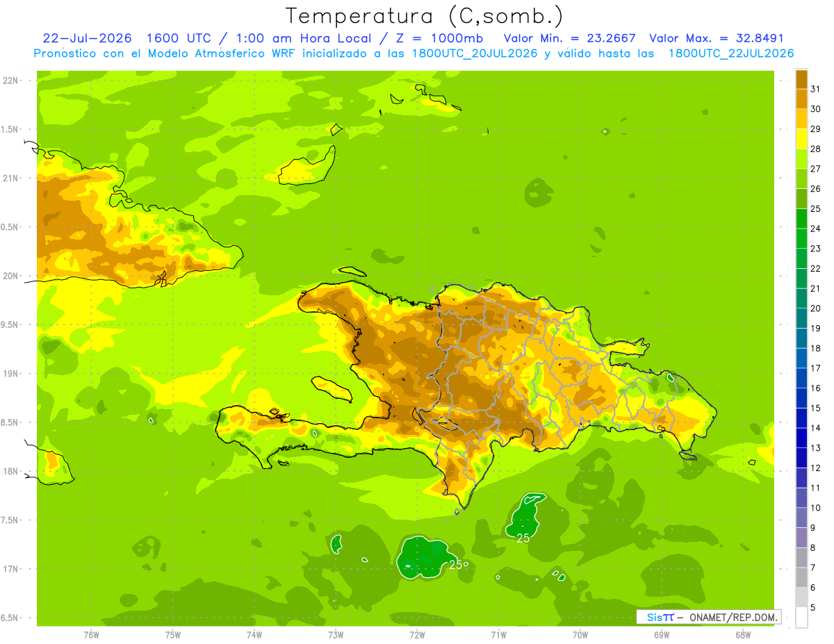Click the legend swatch between 29 and 30
The width and height of the screenshot is (834, 644).
801,119
